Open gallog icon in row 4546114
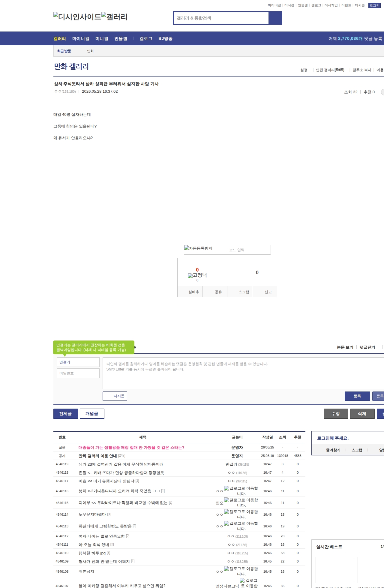 pos(241,514)
